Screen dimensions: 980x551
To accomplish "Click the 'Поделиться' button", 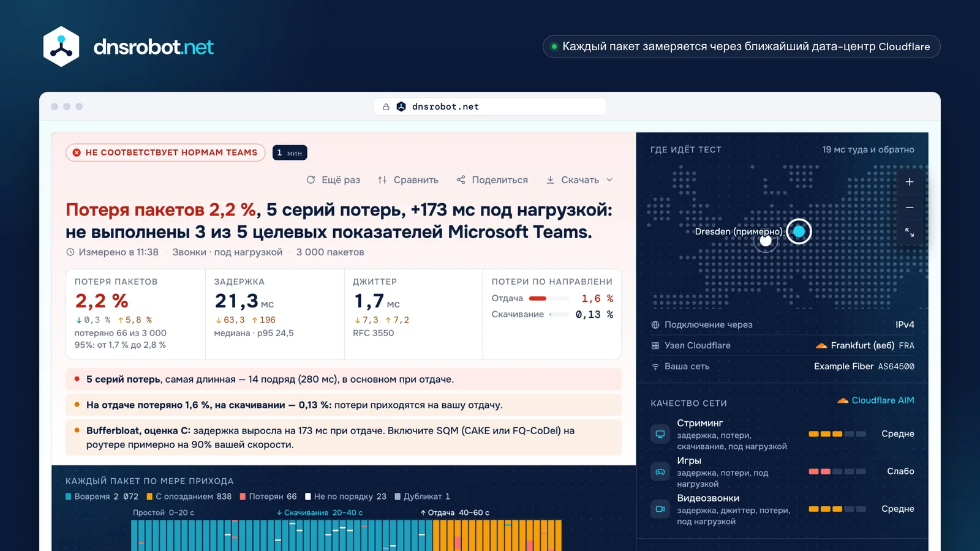I will point(492,180).
